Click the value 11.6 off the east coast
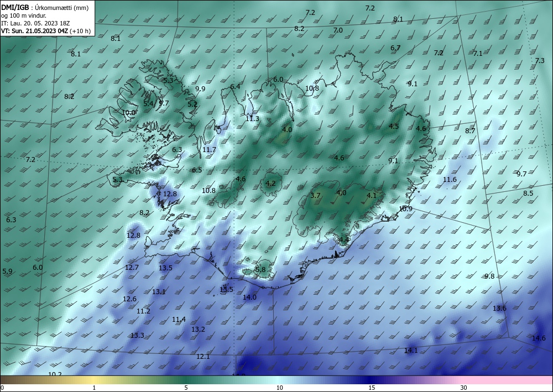This screenshot has height=392, width=553. click(450, 180)
